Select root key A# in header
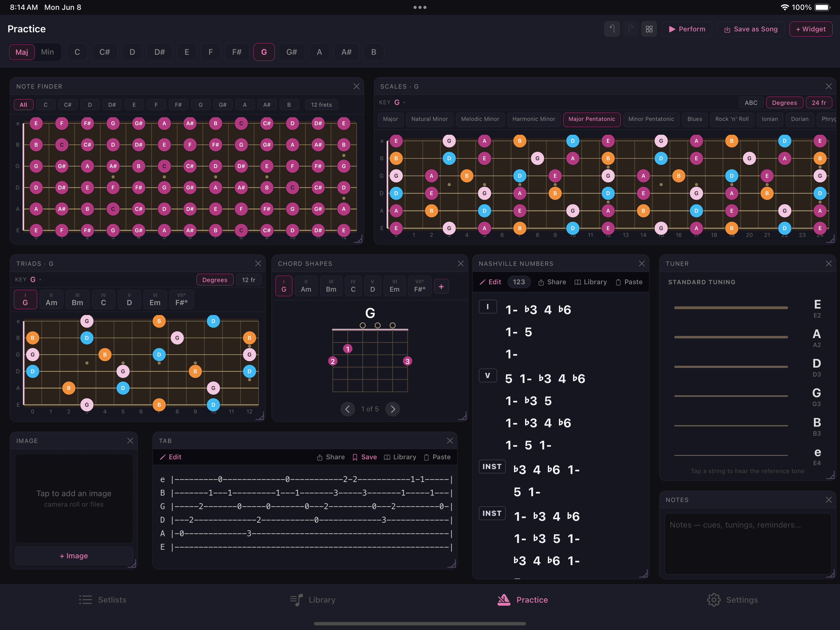The height and width of the screenshot is (630, 840). [x=346, y=52]
